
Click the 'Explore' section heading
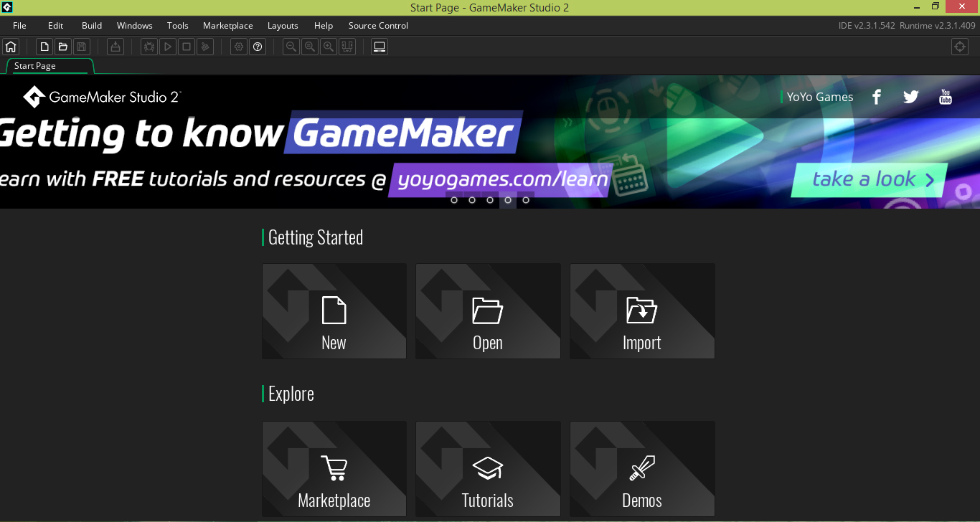point(291,394)
